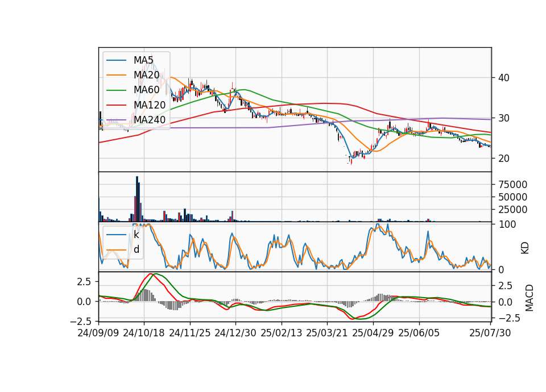
Task: Click the price axis value 20
Action: [x=504, y=159]
